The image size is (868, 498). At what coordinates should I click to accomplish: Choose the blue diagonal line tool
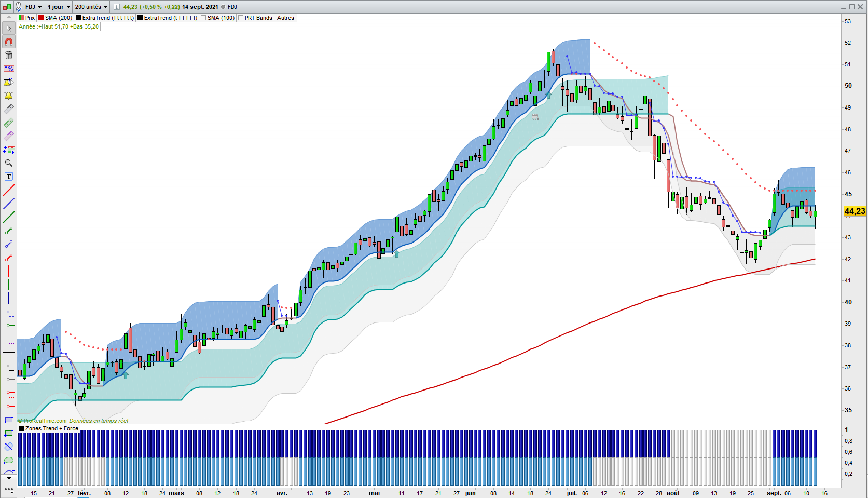(x=9, y=204)
